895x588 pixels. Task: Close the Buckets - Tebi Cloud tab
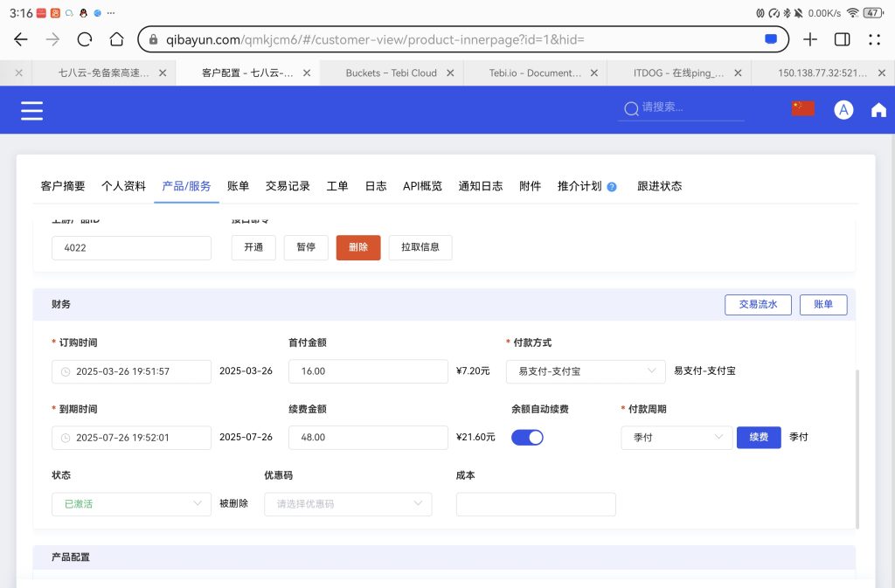450,73
